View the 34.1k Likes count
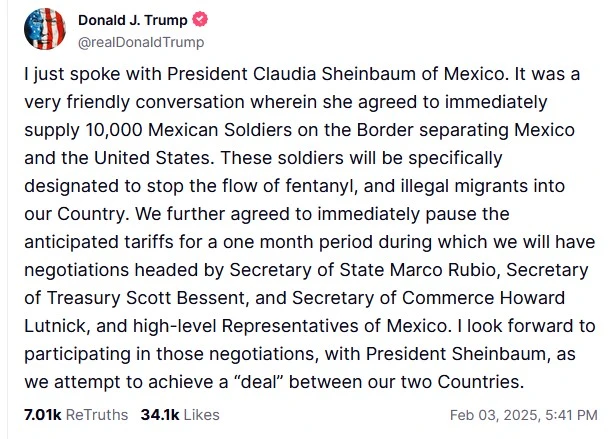608x439 pixels. (x=180, y=415)
